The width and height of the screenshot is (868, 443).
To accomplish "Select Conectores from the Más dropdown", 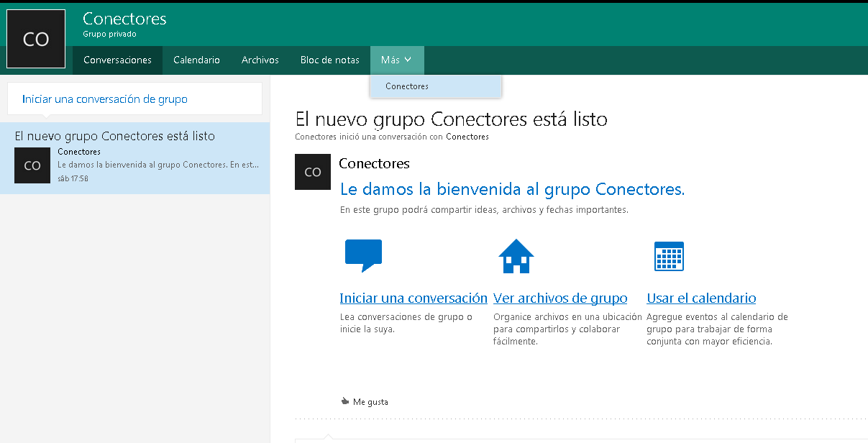I will click(406, 86).
